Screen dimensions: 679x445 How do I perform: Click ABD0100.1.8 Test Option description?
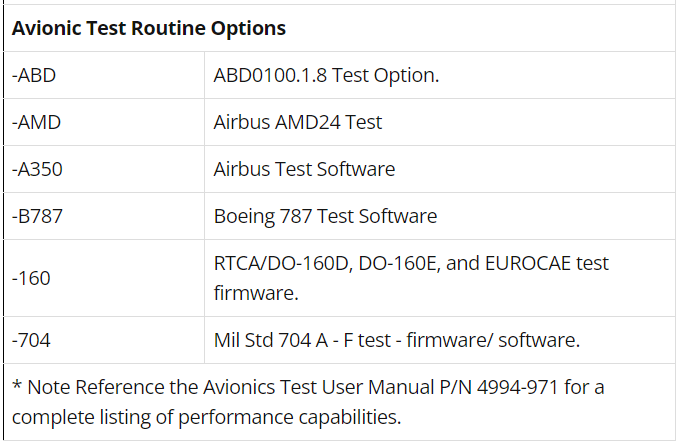pos(326,75)
